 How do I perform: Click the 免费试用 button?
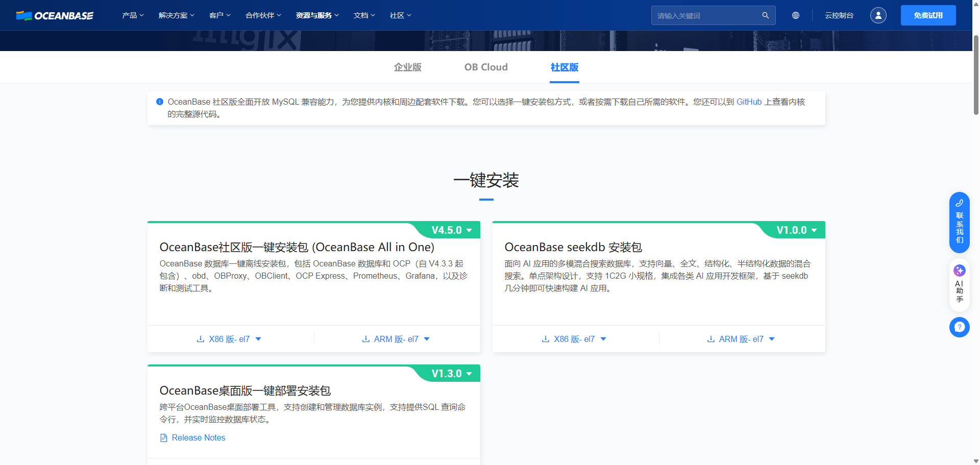coord(928,15)
